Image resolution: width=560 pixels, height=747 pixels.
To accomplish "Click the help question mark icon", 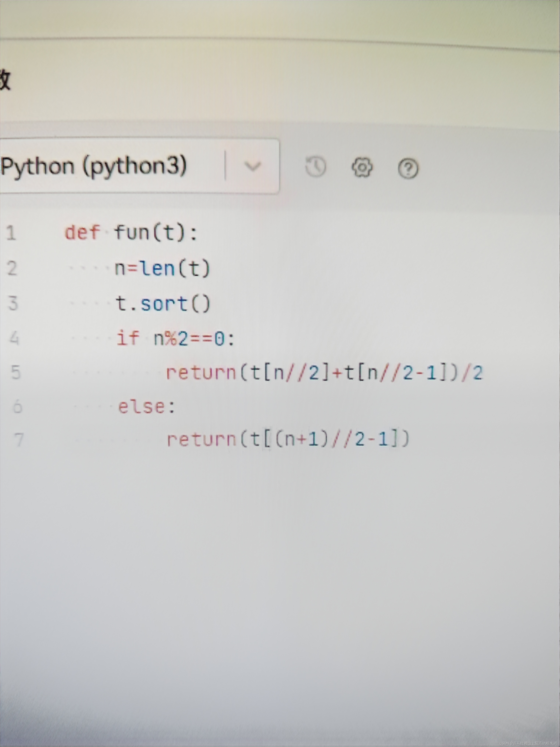I will [408, 168].
